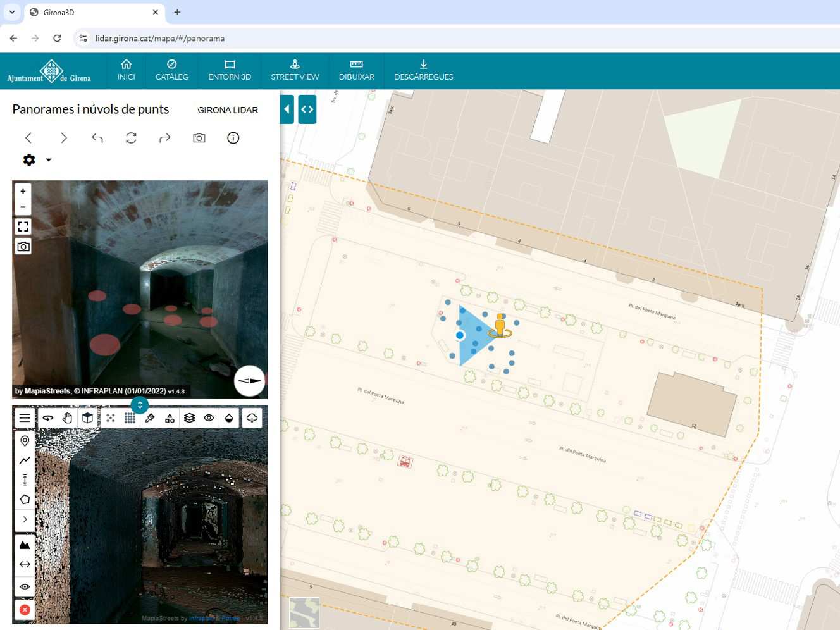Collapse the left side panel with arrow
Viewport: 840px width, 630px height.
[x=287, y=109]
